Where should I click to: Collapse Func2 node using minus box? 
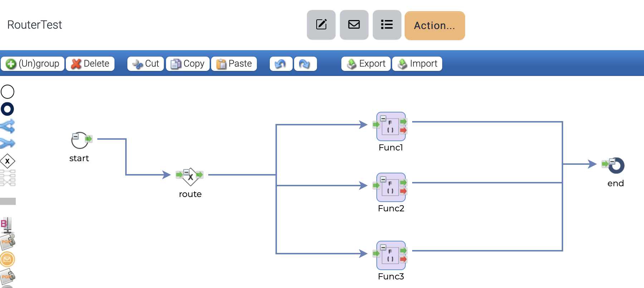383,179
